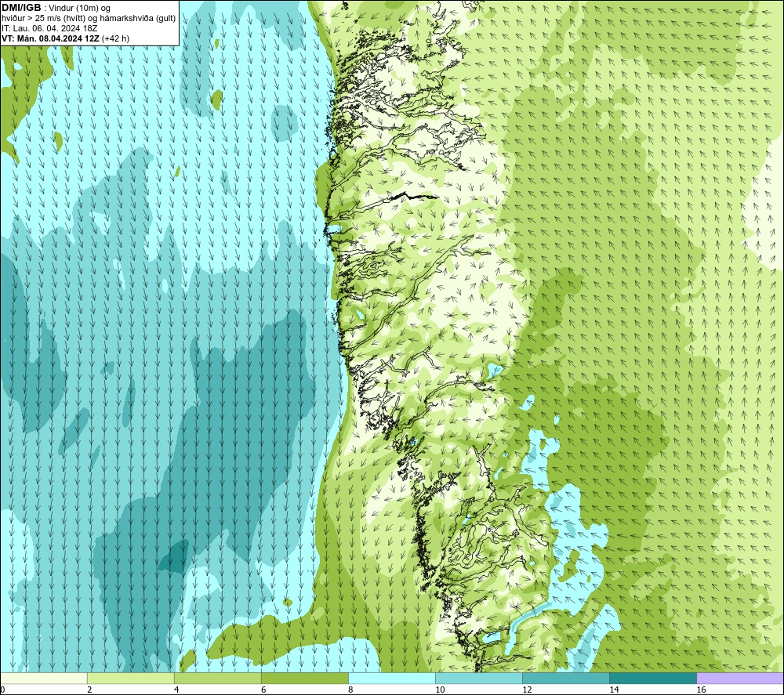
Task: Click the 8–10 m/s light cyan legend swatch
Action: (x=392, y=679)
